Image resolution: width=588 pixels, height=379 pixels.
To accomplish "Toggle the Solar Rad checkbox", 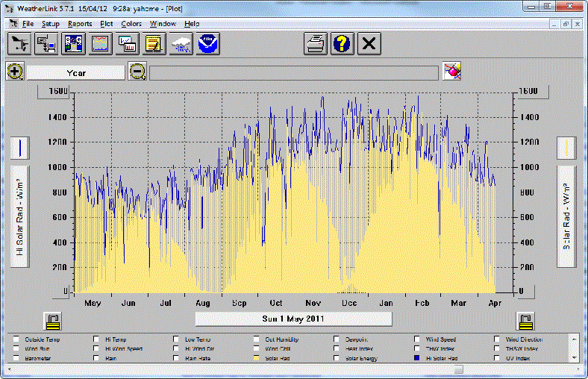I will tap(257, 358).
